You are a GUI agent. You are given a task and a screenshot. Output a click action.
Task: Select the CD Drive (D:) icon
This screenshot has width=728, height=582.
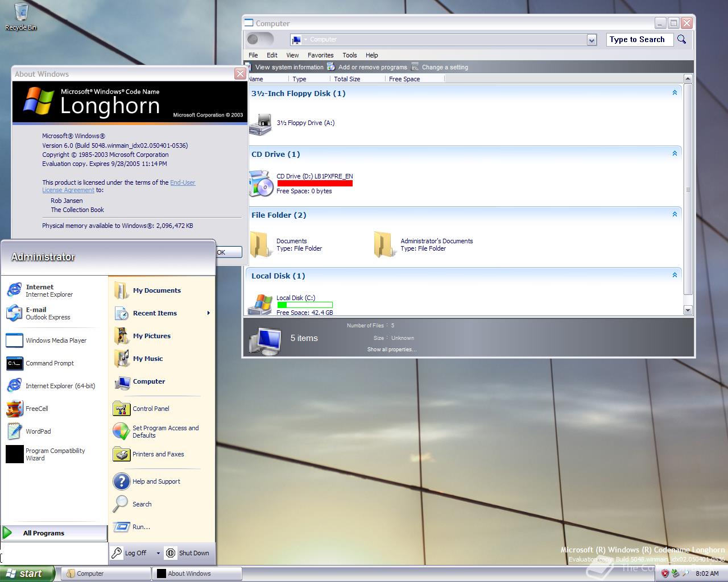[x=262, y=183]
